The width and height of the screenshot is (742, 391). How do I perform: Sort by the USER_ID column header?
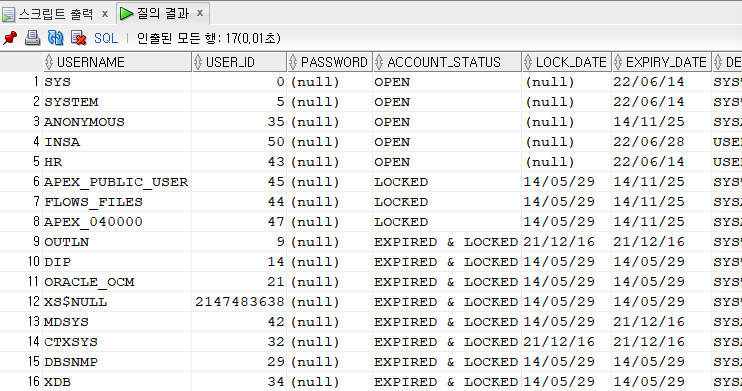(239, 62)
